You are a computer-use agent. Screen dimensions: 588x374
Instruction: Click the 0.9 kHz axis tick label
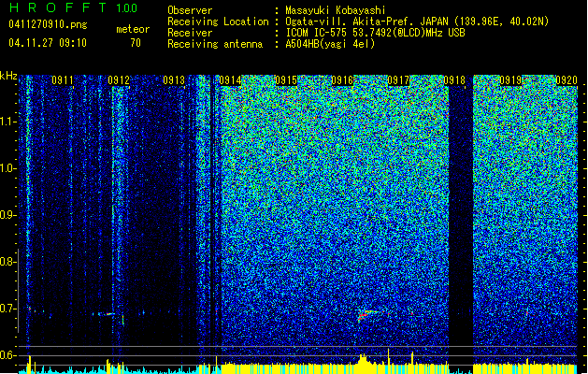(7, 215)
